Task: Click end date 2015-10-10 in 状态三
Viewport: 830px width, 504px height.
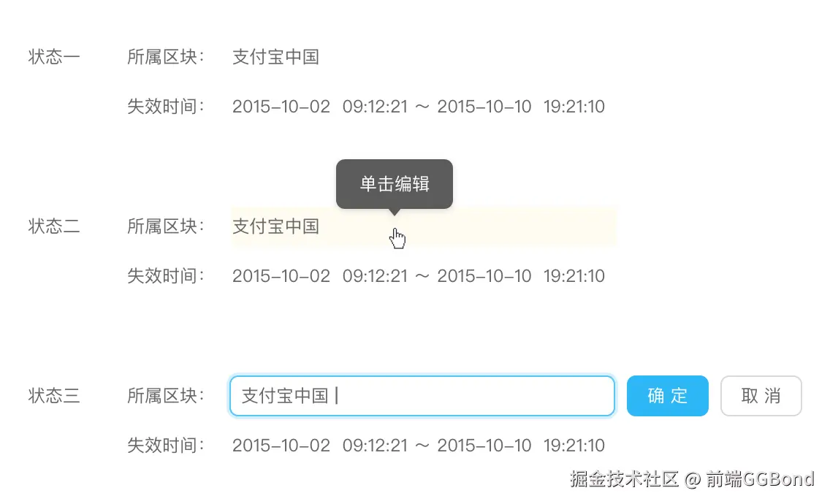Action: (484, 446)
